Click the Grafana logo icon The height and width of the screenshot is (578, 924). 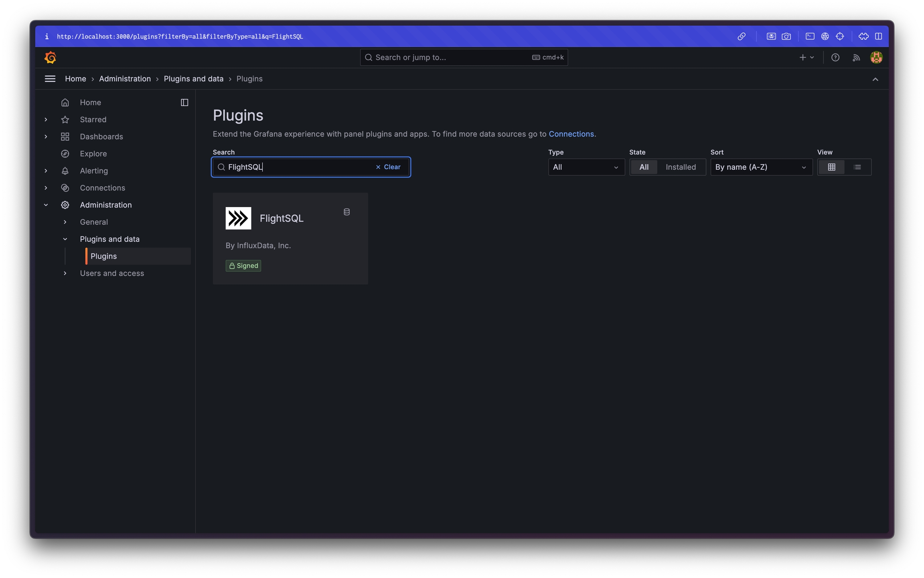(x=50, y=57)
